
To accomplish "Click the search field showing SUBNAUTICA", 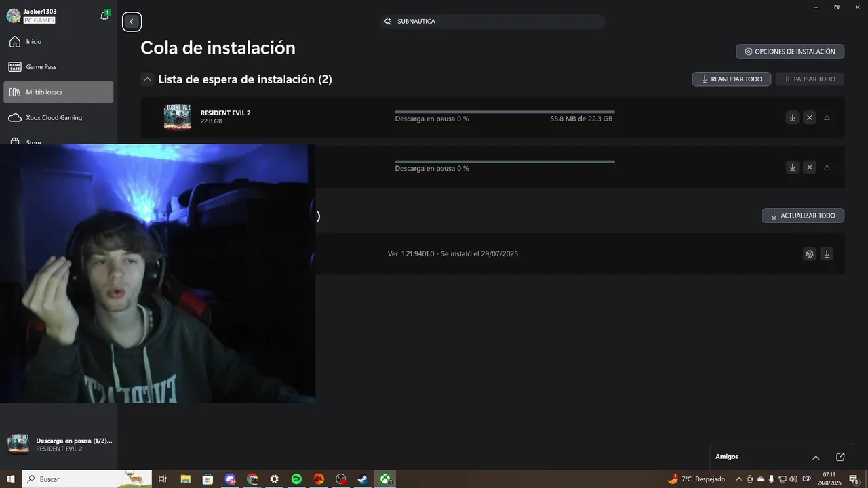I will point(493,22).
